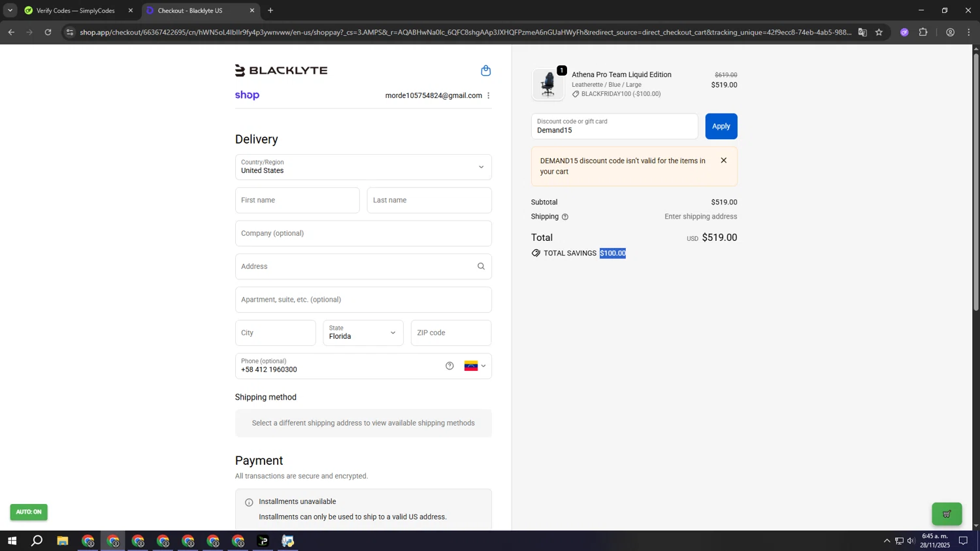The height and width of the screenshot is (551, 980).
Task: Toggle the AUTO: ON button
Action: click(29, 512)
